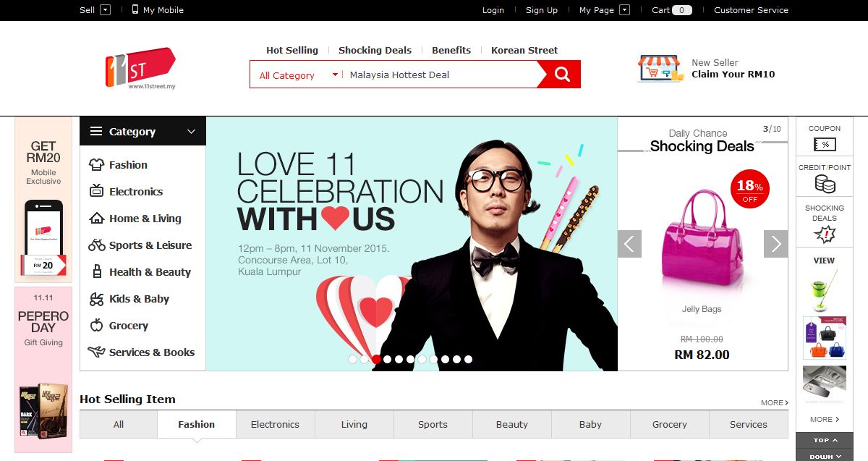Click the Home & Living house icon
The height and width of the screenshot is (461, 868).
96,219
